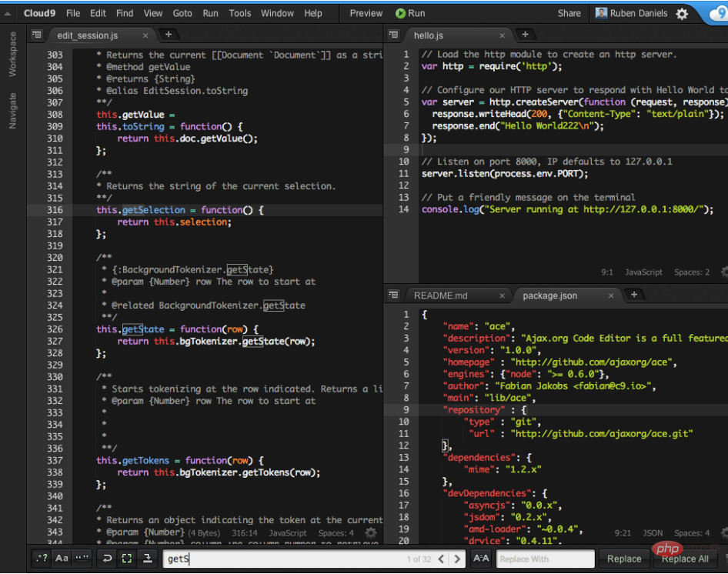The height and width of the screenshot is (574, 728).
Task: Open the View menu
Action: 152,14
